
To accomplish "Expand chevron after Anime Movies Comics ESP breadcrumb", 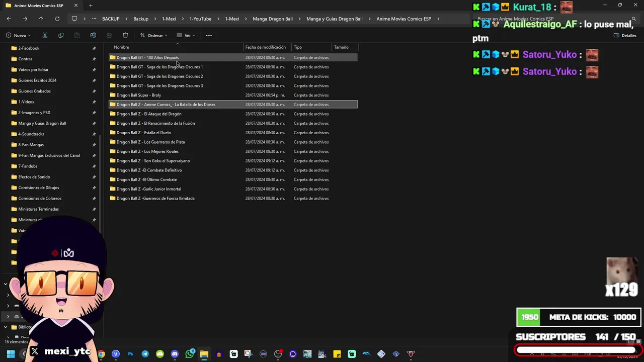I will (438, 19).
